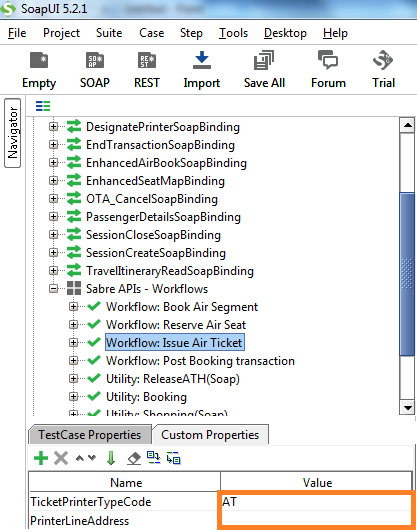Open the Suite menu
This screenshot has width=417, height=532.
[109, 33]
